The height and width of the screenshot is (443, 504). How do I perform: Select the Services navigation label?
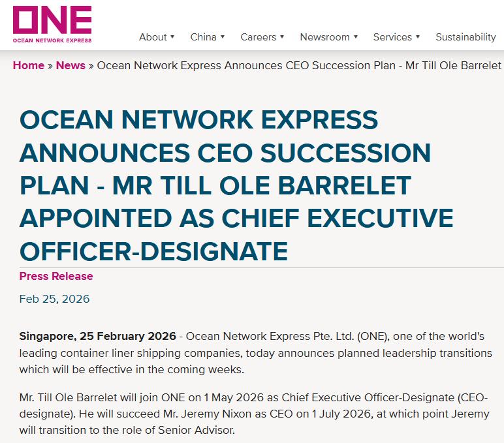[x=392, y=37]
